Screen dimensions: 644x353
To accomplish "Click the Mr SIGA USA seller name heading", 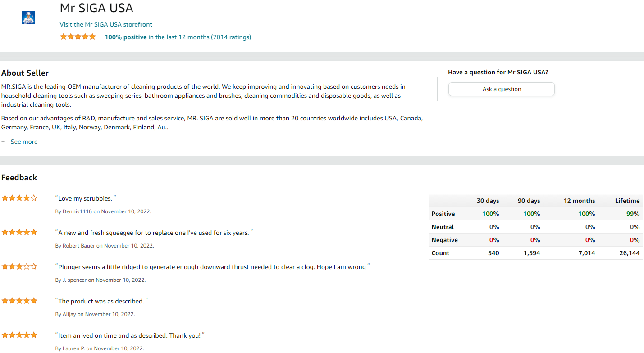I will [x=96, y=8].
